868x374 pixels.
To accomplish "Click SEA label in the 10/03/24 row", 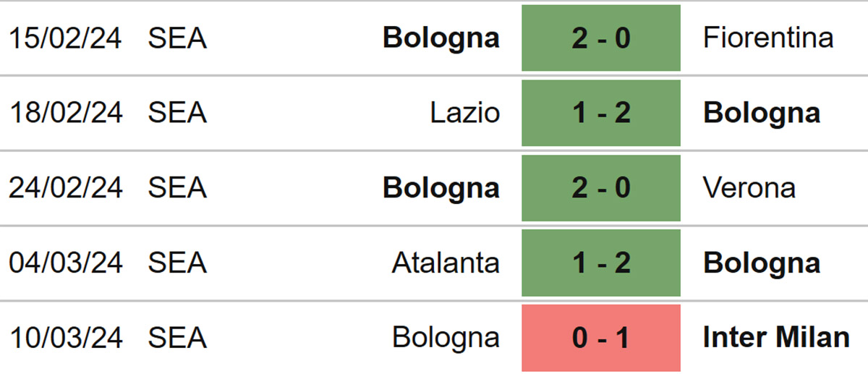I will click(178, 338).
